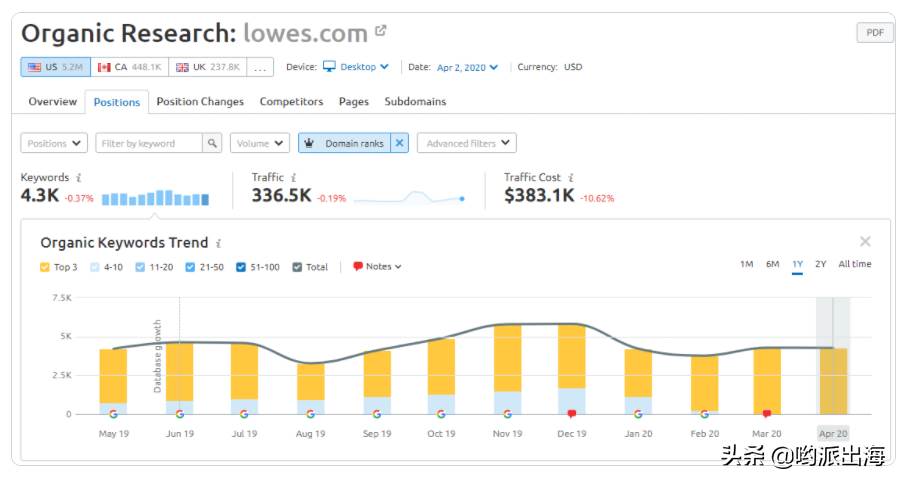Click the Traffic info icon

(x=294, y=178)
